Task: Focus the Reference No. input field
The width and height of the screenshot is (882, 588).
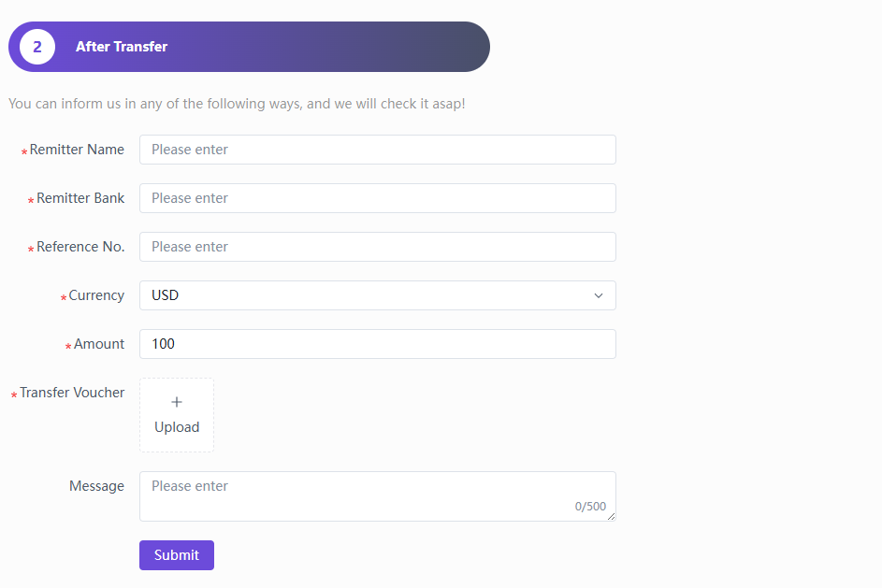Action: point(378,247)
